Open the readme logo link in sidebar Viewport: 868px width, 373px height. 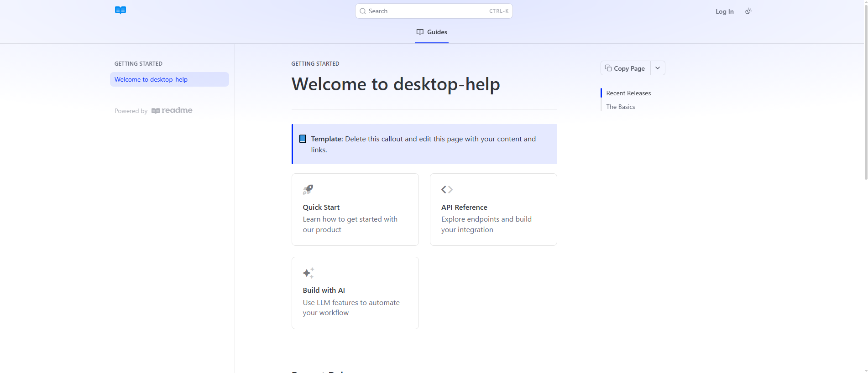(172, 110)
